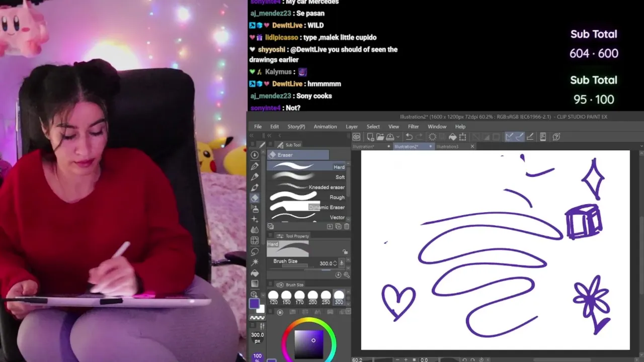The width and height of the screenshot is (644, 362).
Task: Select the Airbrush tool in tool palette
Action: point(255,209)
